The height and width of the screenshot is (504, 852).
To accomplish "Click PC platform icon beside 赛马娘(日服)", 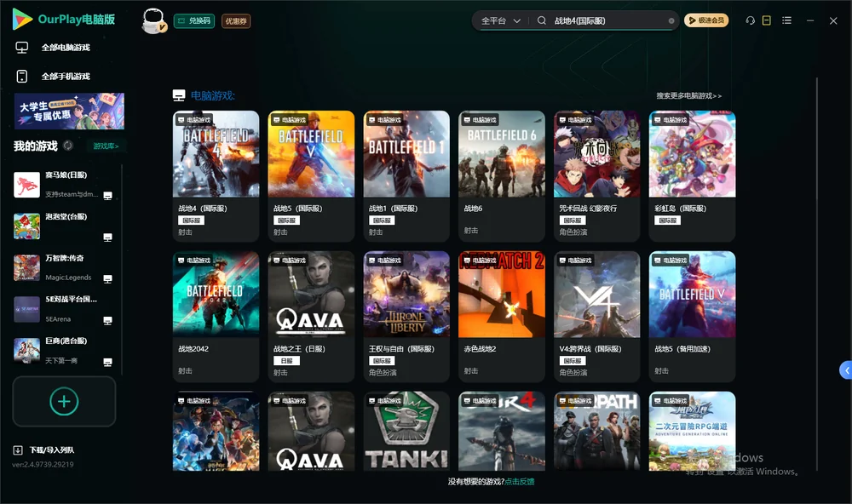I will pyautogui.click(x=107, y=196).
